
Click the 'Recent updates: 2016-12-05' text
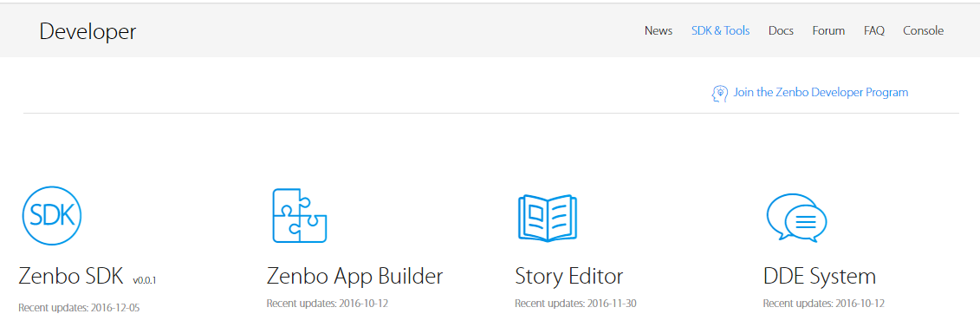point(78,308)
